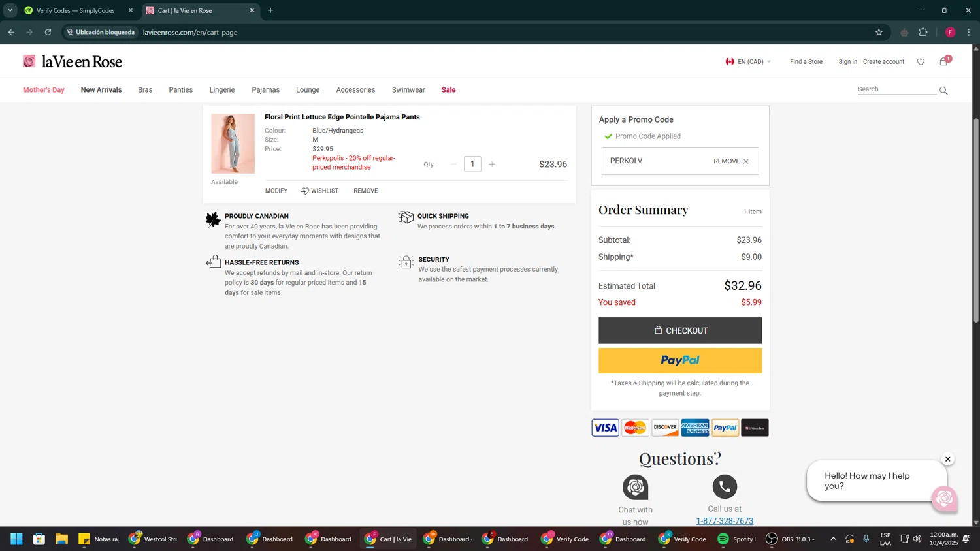The height and width of the screenshot is (551, 980).
Task: Close the chat greeting bubble
Action: pos(947,460)
